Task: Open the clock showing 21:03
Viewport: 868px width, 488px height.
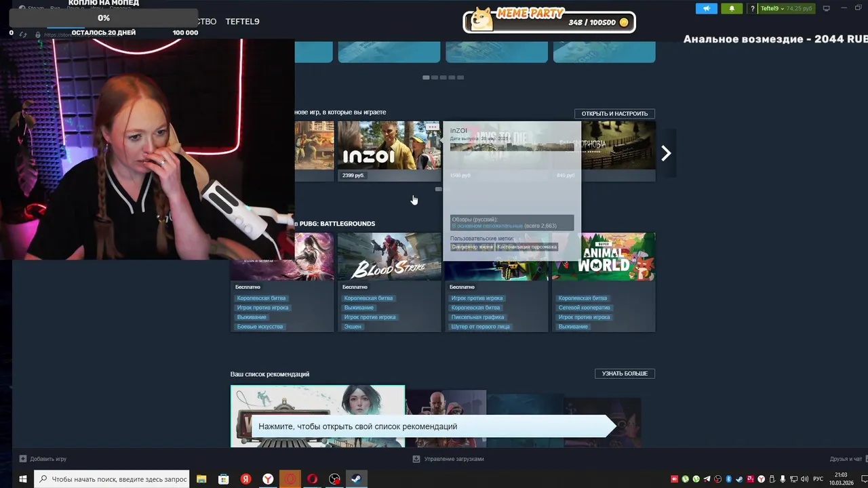Action: click(842, 479)
